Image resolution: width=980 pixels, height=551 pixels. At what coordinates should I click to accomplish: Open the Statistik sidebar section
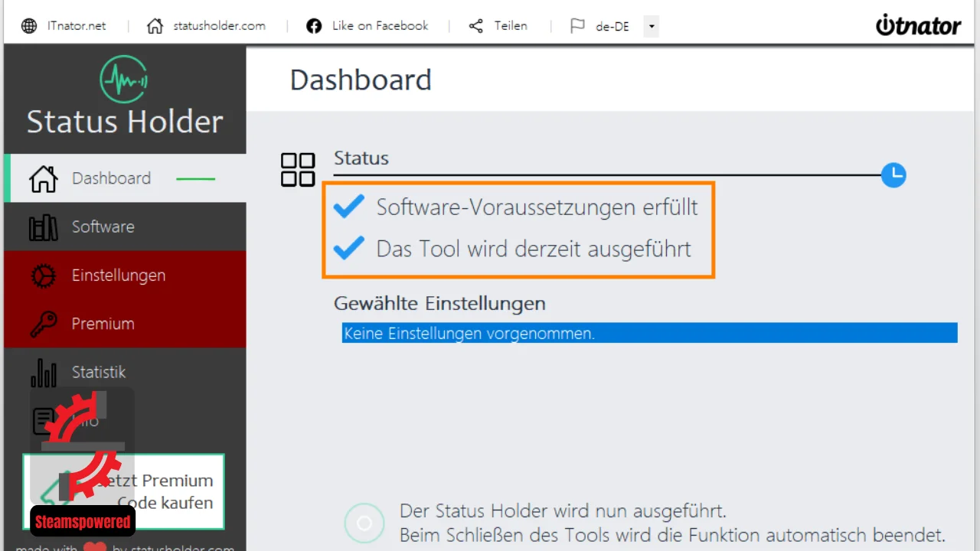click(x=125, y=372)
